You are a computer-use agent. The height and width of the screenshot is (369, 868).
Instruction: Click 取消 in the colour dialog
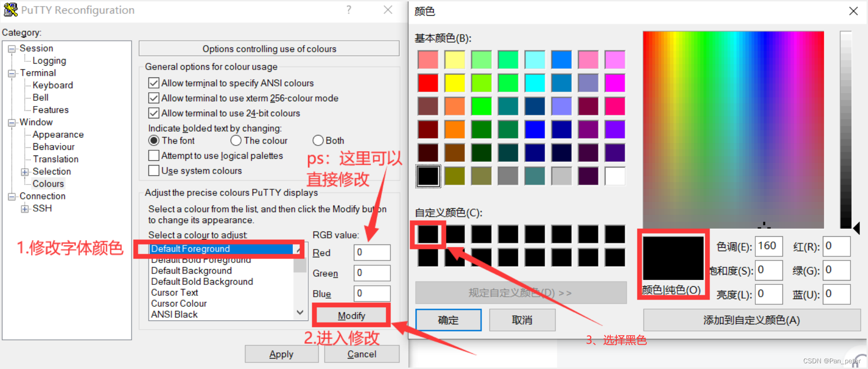[522, 320]
